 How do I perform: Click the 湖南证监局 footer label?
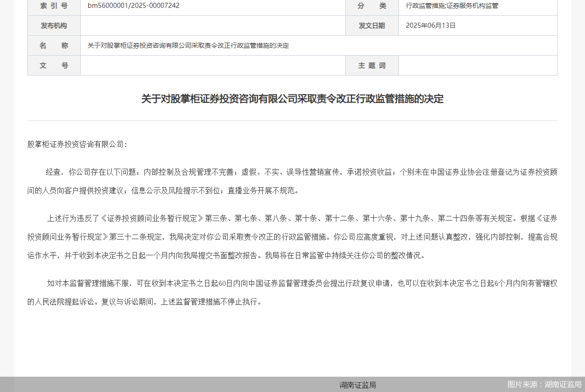click(x=357, y=385)
